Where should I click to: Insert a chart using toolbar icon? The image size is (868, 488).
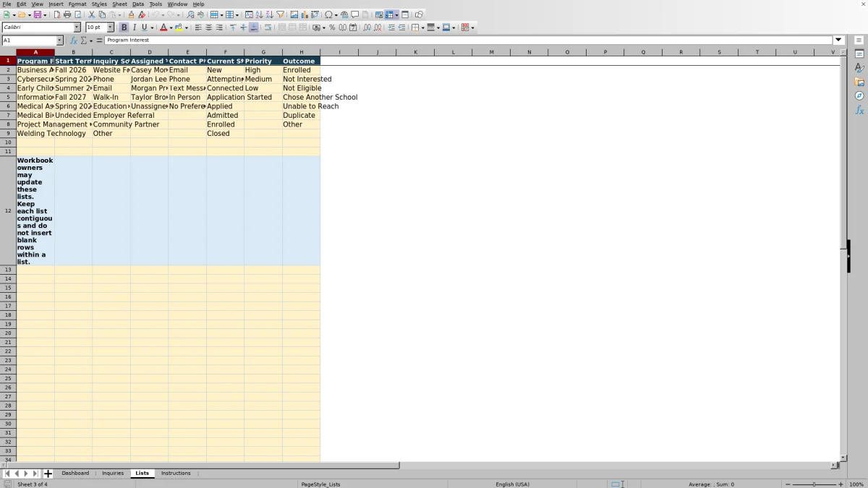tap(305, 14)
